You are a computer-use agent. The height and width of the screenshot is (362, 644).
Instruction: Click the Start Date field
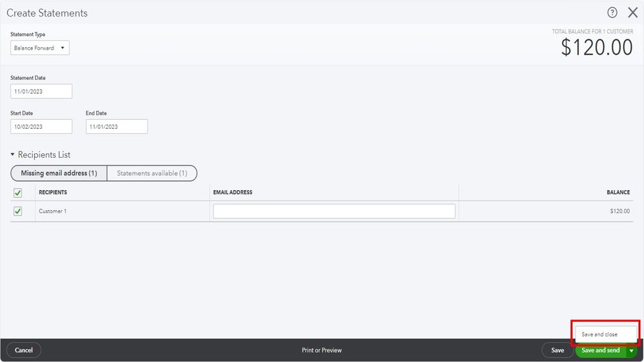click(41, 126)
